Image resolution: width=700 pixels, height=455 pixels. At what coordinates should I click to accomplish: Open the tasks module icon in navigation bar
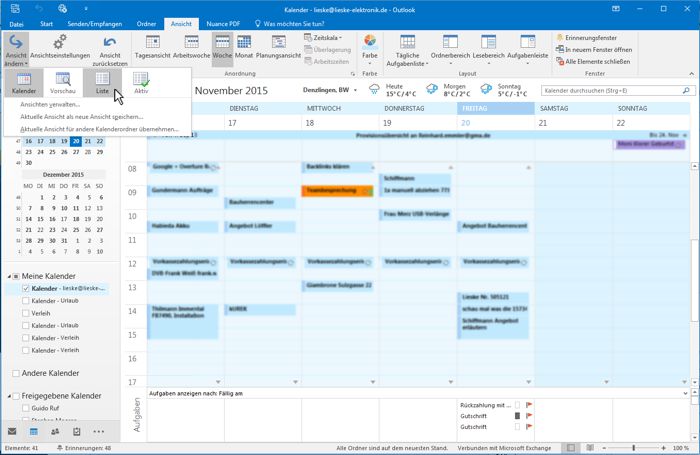(x=77, y=431)
